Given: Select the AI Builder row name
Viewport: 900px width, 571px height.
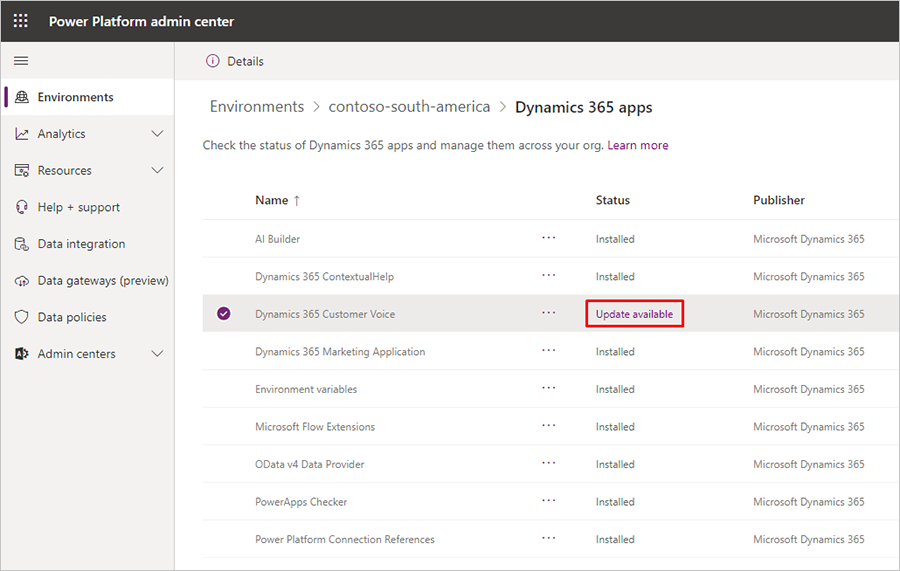Looking at the screenshot, I should click(277, 239).
